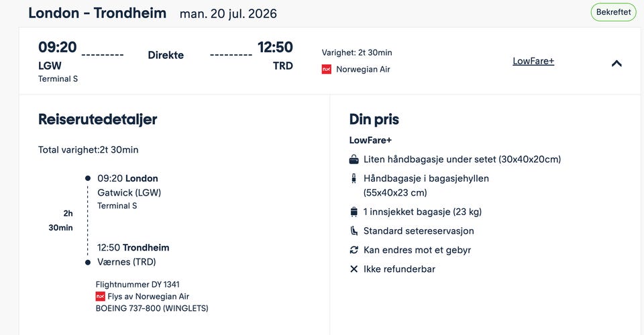Click the BOEING 737-800 aircraft text
Viewport: 644px width, 335px height.
click(x=152, y=308)
